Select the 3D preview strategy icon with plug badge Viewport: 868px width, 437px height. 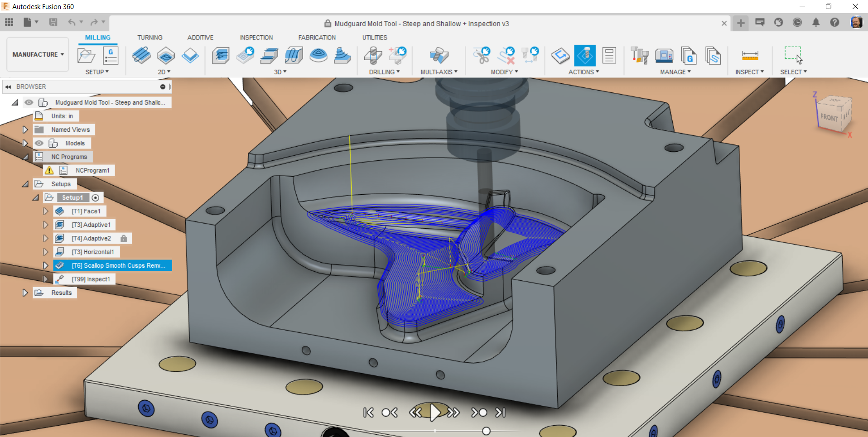246,56
